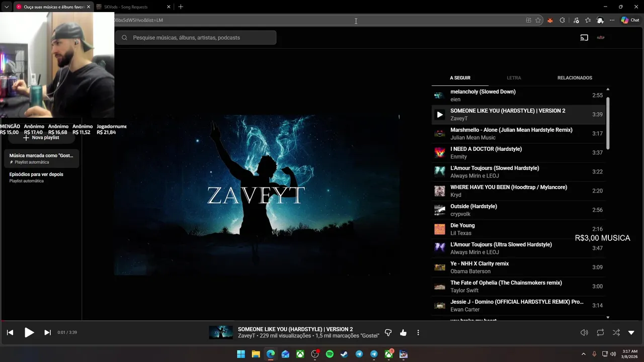The image size is (644, 362).
Task: Open the three-dot more actions menu in player bar
Action: pos(418,332)
